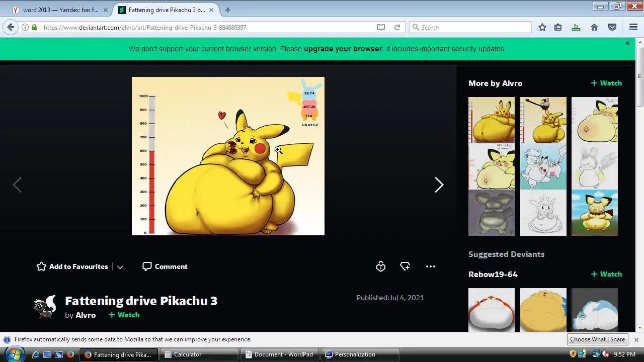Open top-right Pichu belly thumbnail
Image resolution: width=644 pixels, height=362 pixels.
coord(595,120)
